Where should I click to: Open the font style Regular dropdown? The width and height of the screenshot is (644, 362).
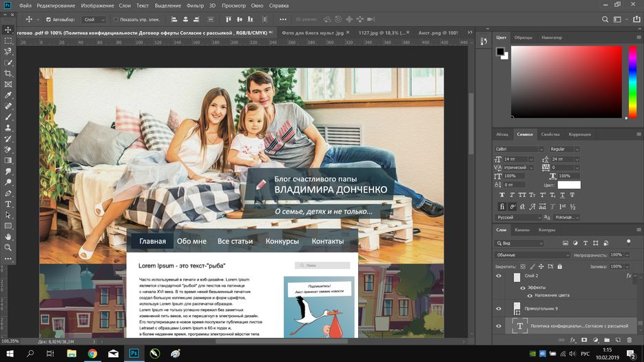pyautogui.click(x=564, y=149)
